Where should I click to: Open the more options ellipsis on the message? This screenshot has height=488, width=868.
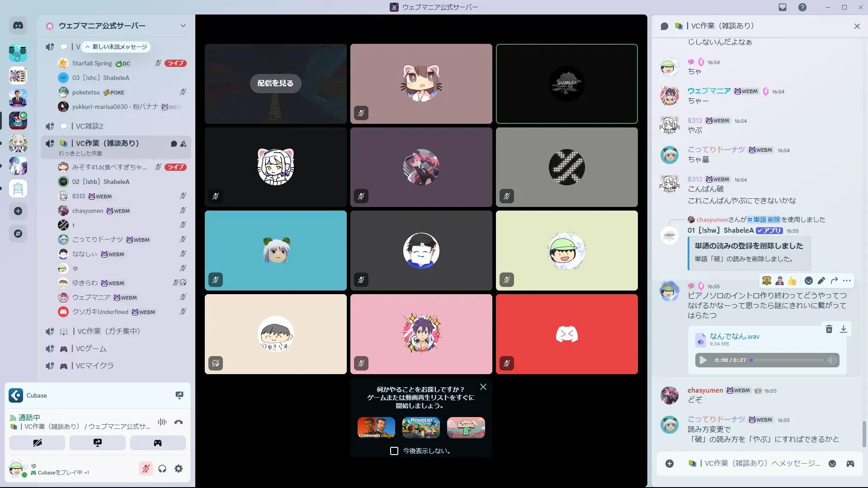pyautogui.click(x=847, y=281)
